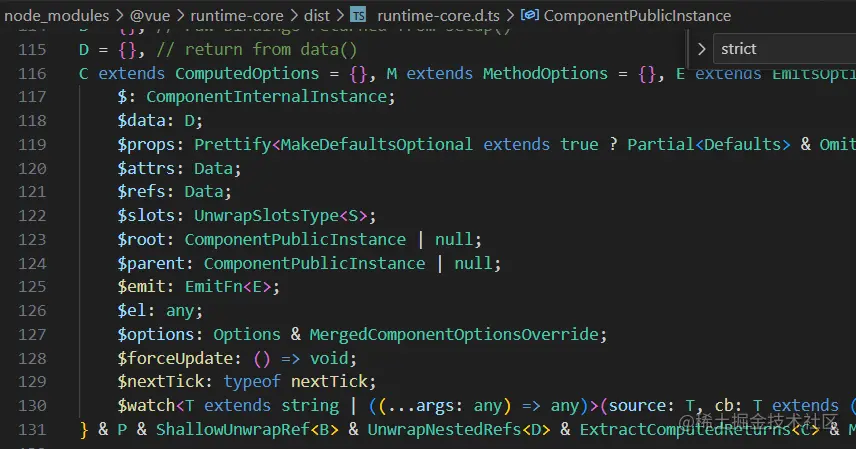Click $attrs property on line 120
This screenshot has width=856, height=449.
click(x=146, y=168)
